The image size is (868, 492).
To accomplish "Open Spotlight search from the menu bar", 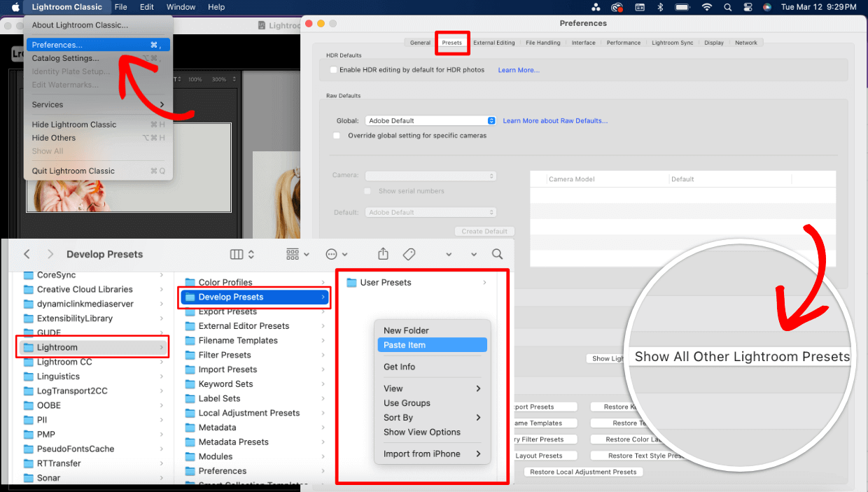I will tap(728, 7).
